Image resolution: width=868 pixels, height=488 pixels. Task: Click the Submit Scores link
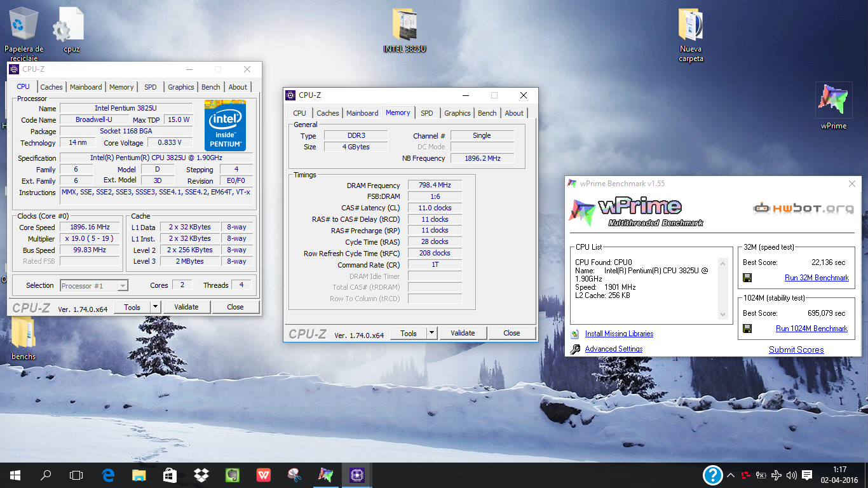point(796,349)
